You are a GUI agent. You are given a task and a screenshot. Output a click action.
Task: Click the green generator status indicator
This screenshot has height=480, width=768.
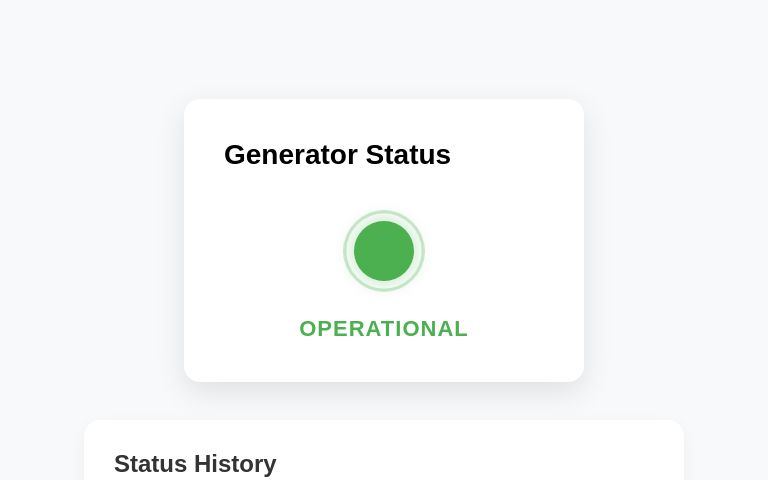384,251
